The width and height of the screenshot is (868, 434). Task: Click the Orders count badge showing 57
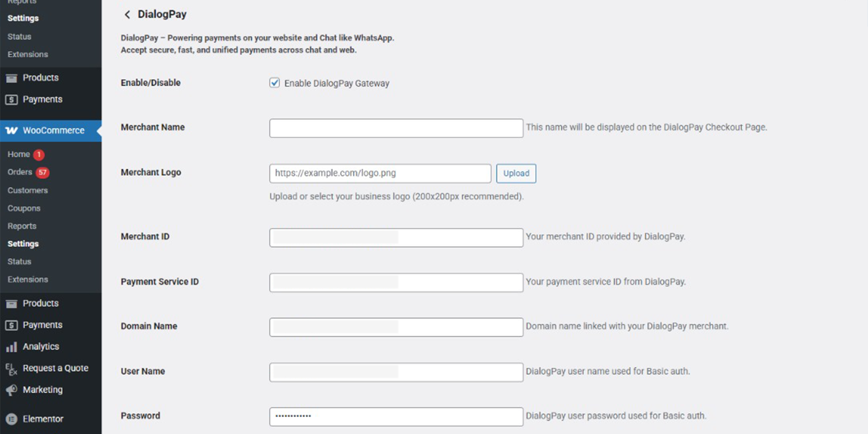coord(42,172)
